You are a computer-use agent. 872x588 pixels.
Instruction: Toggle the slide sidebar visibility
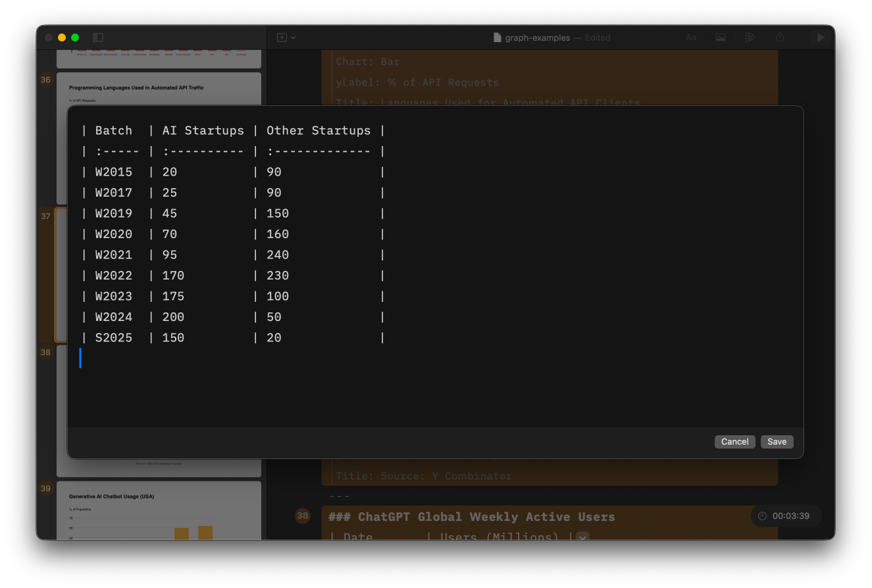(98, 37)
